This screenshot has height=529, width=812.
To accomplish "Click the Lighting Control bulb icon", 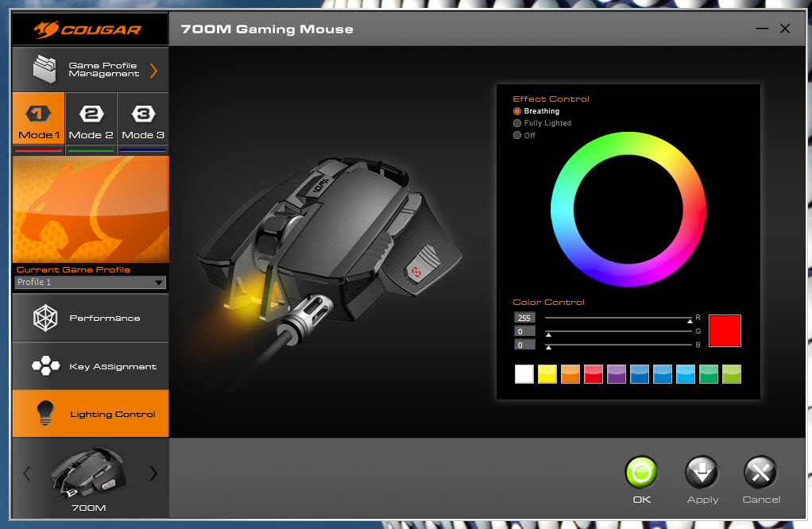I will (45, 414).
